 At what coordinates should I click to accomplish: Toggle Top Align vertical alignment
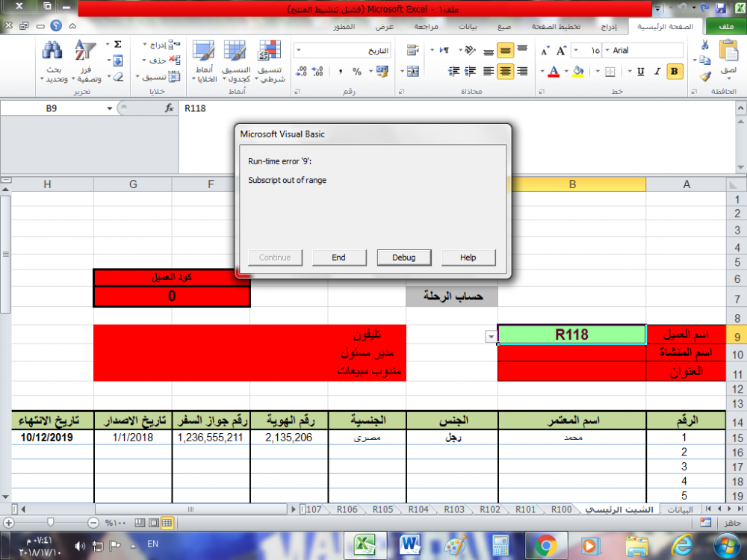[522, 49]
